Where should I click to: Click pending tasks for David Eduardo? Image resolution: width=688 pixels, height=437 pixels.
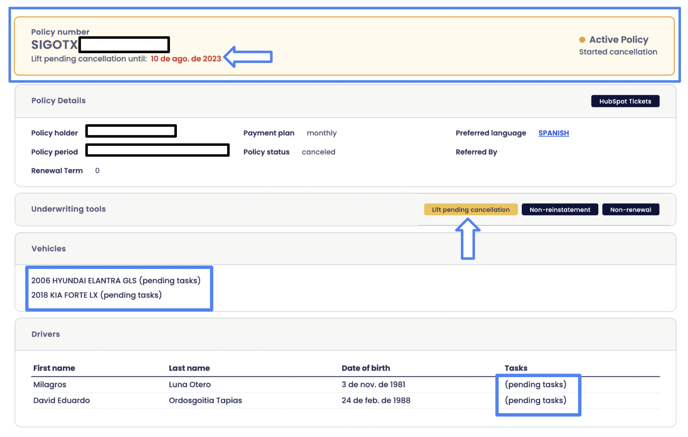pos(535,400)
